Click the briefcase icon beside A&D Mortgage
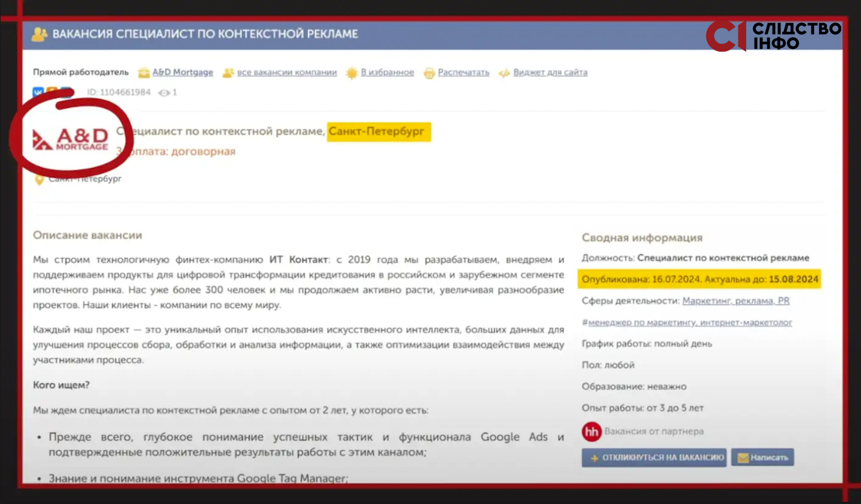This screenshot has height=504, width=861. (144, 73)
